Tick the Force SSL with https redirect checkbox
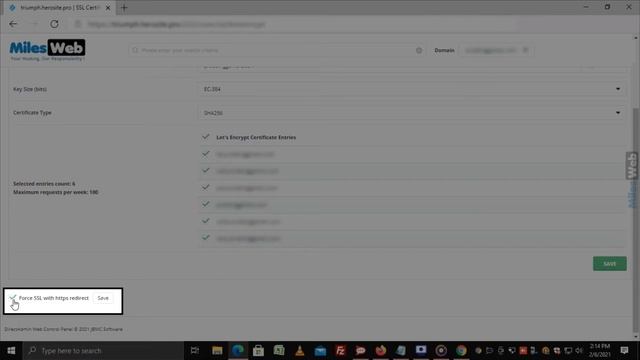This screenshot has height=360, width=640. 13,298
